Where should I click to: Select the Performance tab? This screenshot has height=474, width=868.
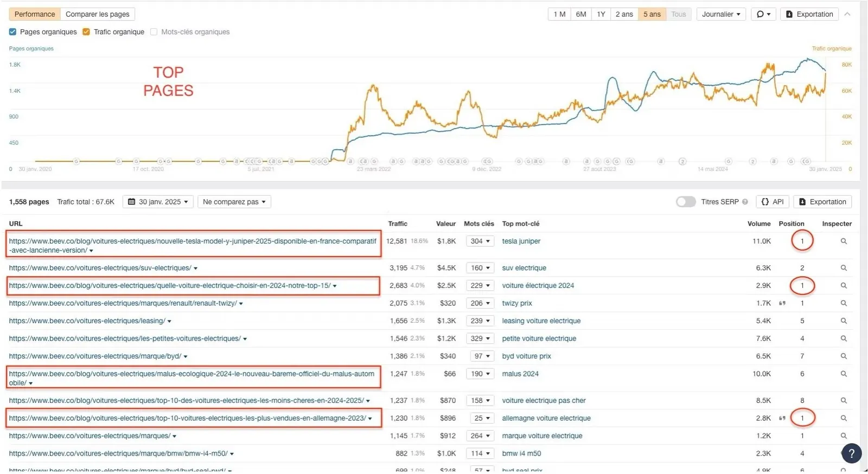35,14
